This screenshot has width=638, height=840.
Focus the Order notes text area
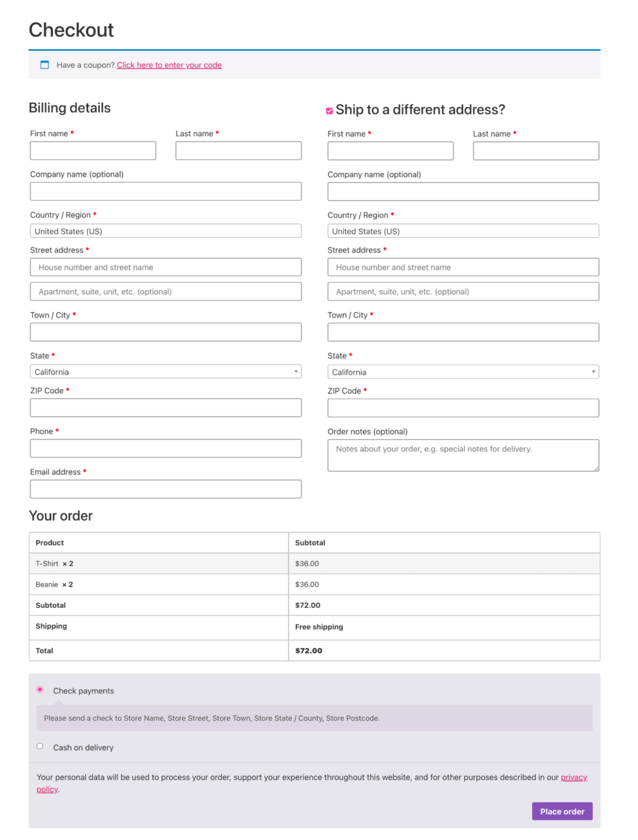click(463, 454)
